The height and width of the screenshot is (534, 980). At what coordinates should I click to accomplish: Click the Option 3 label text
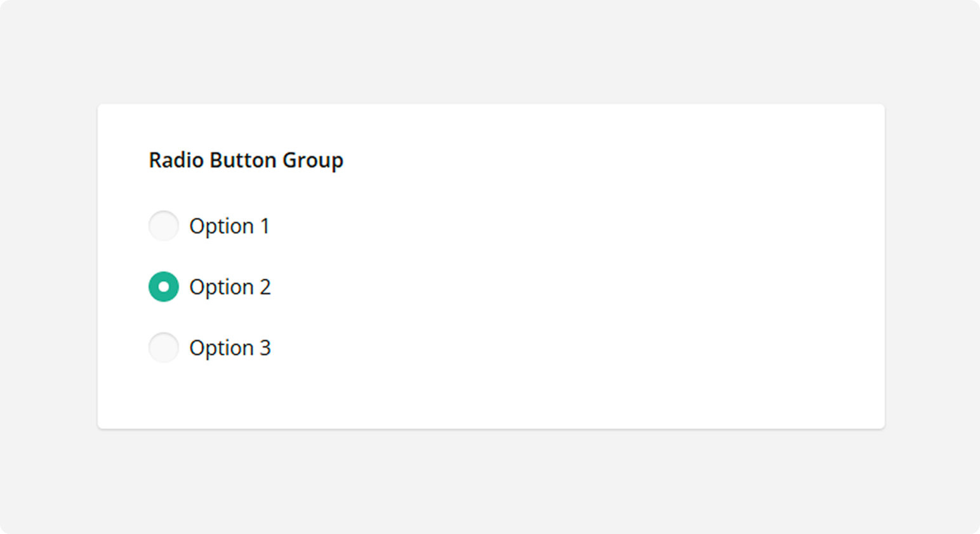coord(230,348)
